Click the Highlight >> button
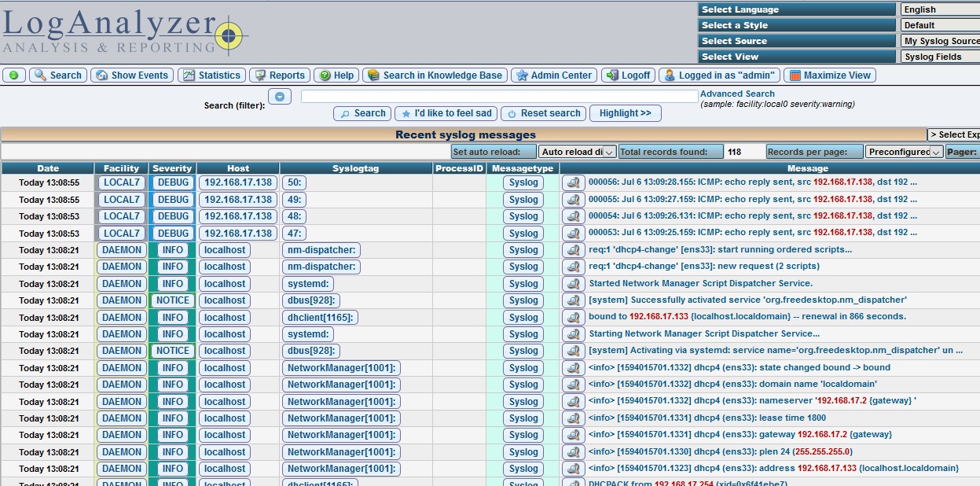The image size is (980, 486). click(626, 113)
